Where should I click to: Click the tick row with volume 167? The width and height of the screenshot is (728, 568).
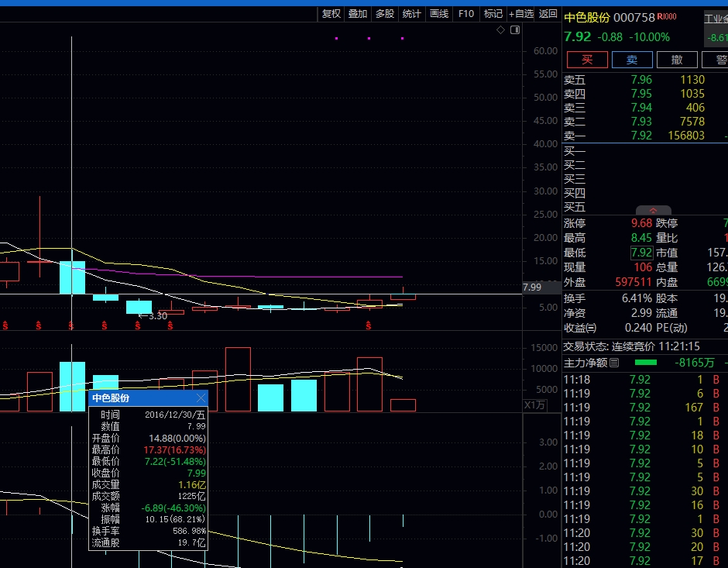(x=644, y=408)
